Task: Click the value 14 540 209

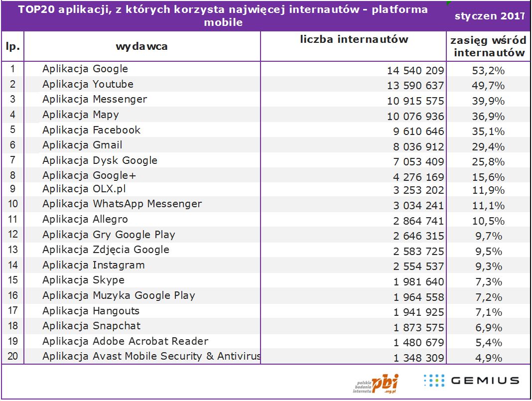Action: pos(415,71)
